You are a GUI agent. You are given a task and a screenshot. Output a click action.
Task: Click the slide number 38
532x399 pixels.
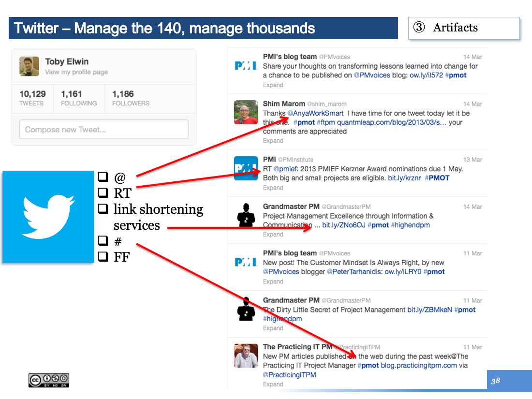tap(495, 381)
